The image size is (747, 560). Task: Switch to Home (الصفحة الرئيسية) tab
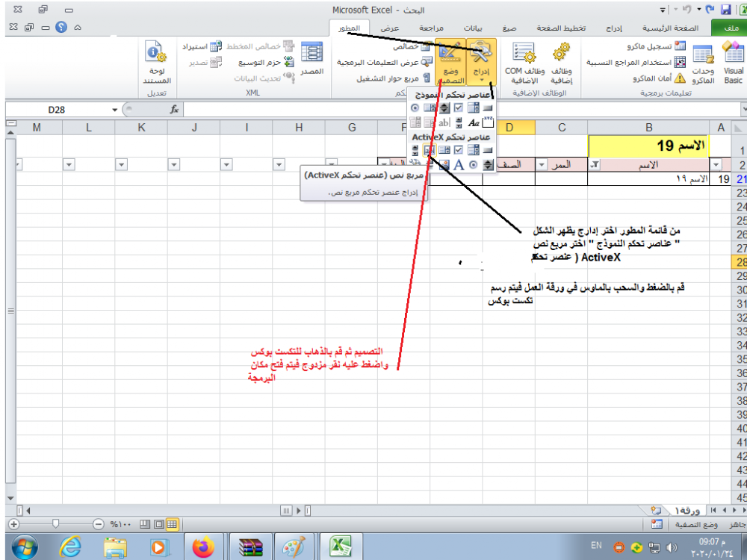coord(670,28)
